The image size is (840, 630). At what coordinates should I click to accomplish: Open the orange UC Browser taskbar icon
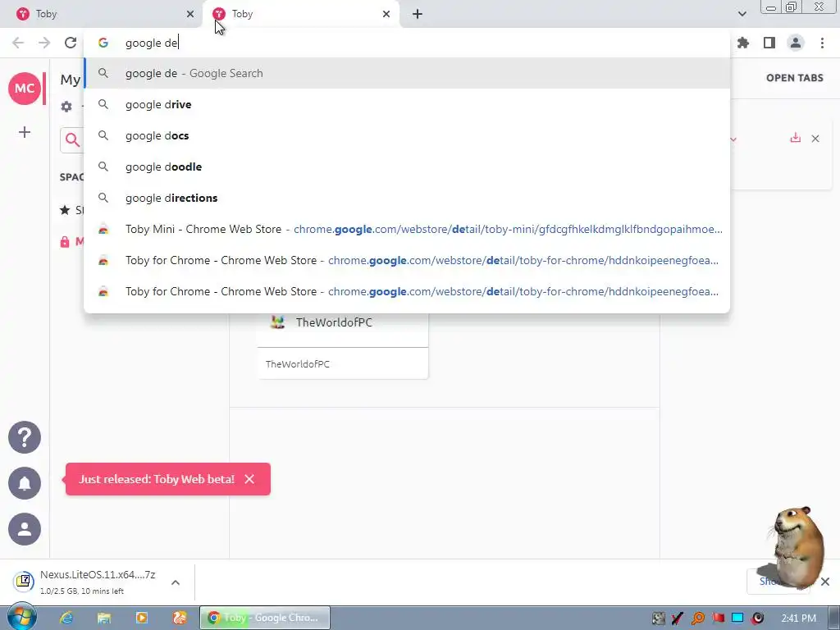point(180,618)
